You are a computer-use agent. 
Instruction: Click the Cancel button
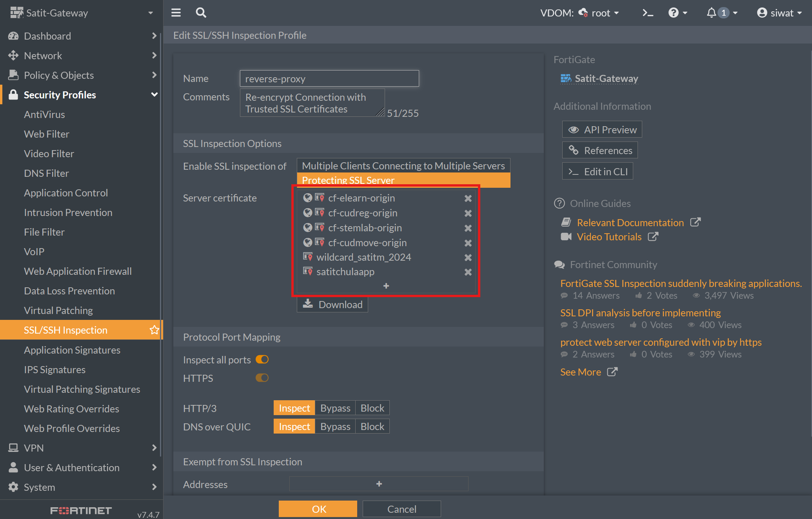tap(401, 509)
